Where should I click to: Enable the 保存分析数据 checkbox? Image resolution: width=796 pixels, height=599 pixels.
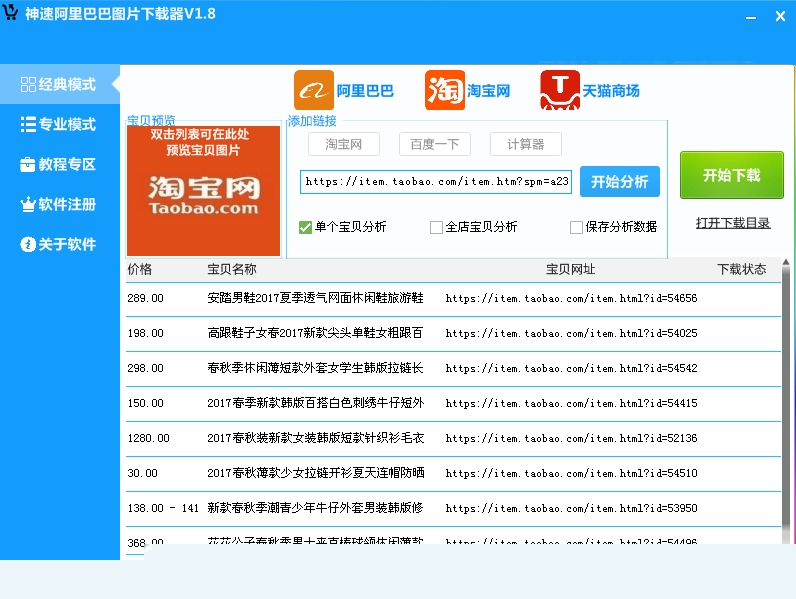pyautogui.click(x=576, y=227)
